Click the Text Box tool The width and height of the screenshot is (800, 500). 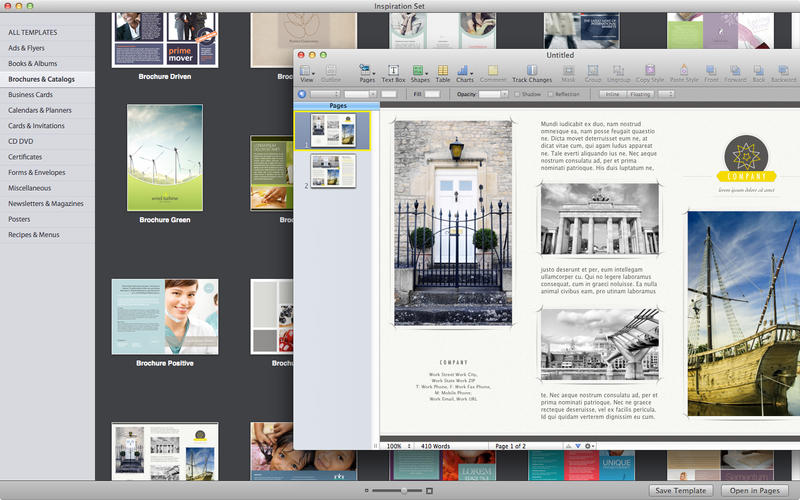(x=393, y=71)
